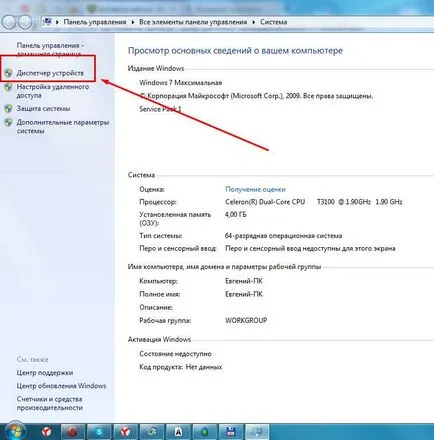Open Получение оценки link
This screenshot has height=440, width=434.
(255, 189)
